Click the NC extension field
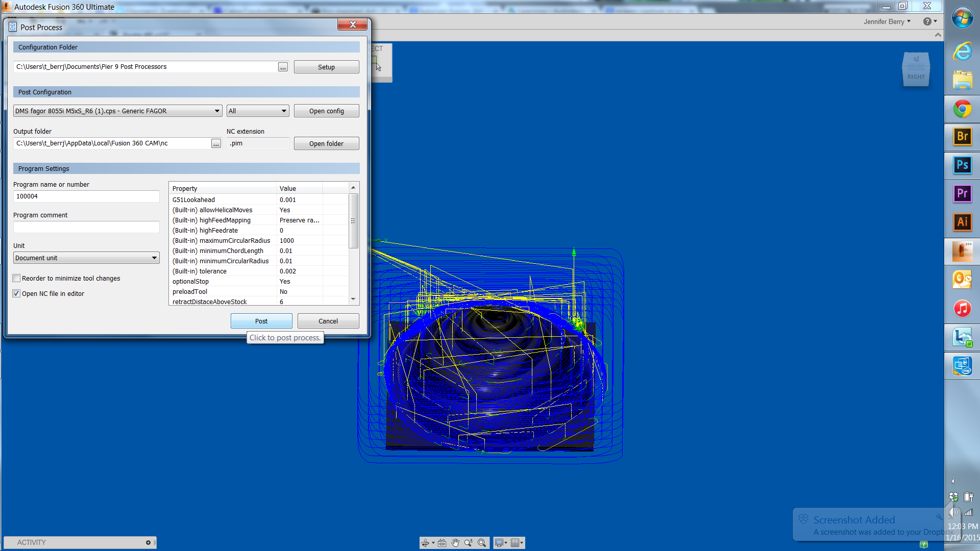The width and height of the screenshot is (980, 551). coord(258,143)
